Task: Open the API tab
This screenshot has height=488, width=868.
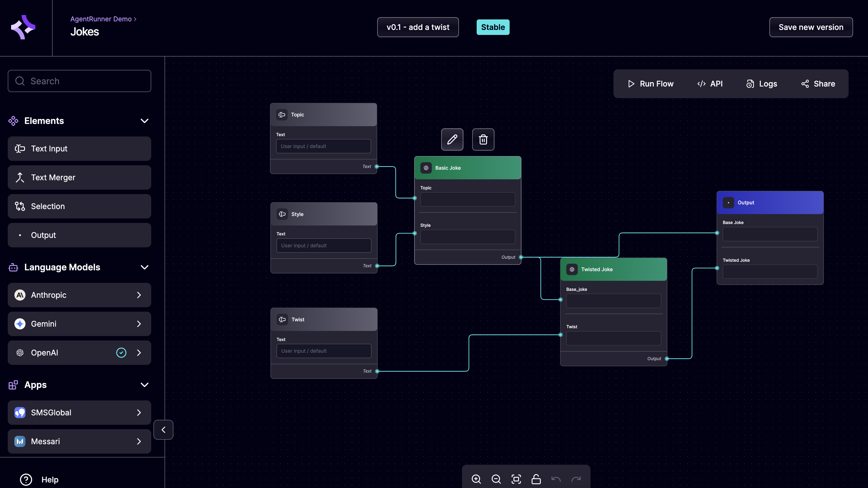Action: click(x=710, y=84)
